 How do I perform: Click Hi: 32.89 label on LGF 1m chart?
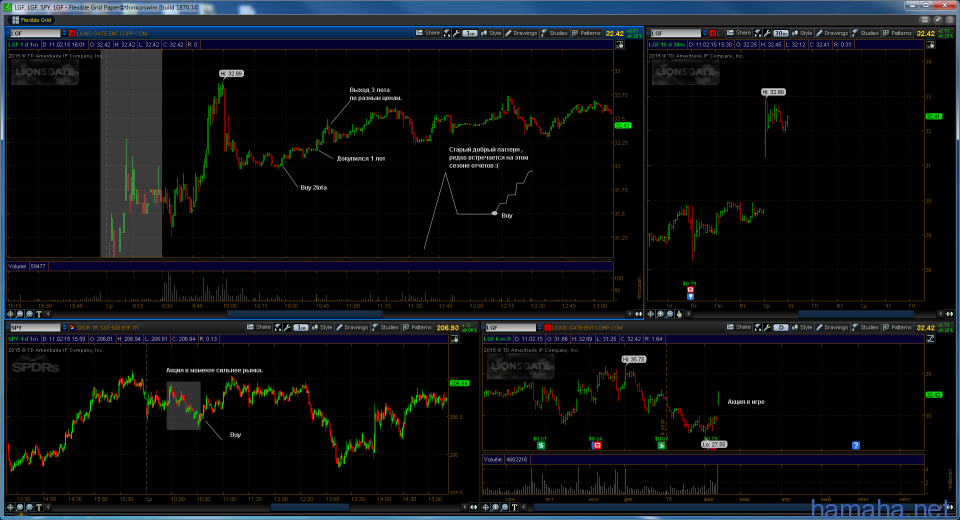pyautogui.click(x=231, y=73)
